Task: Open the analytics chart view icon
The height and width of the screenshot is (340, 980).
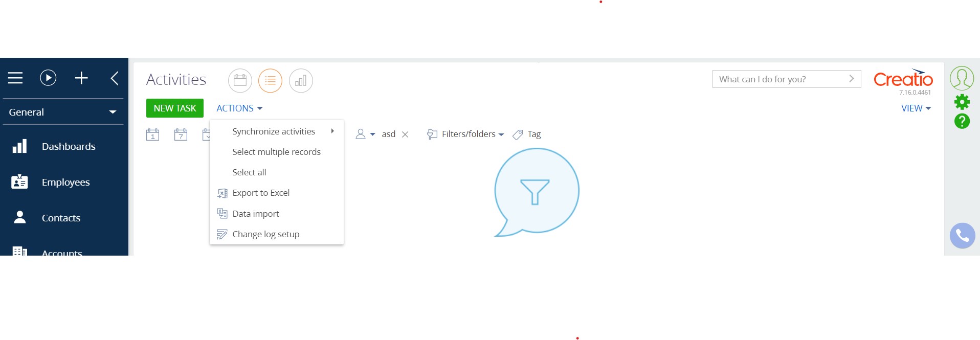Action: (x=301, y=80)
